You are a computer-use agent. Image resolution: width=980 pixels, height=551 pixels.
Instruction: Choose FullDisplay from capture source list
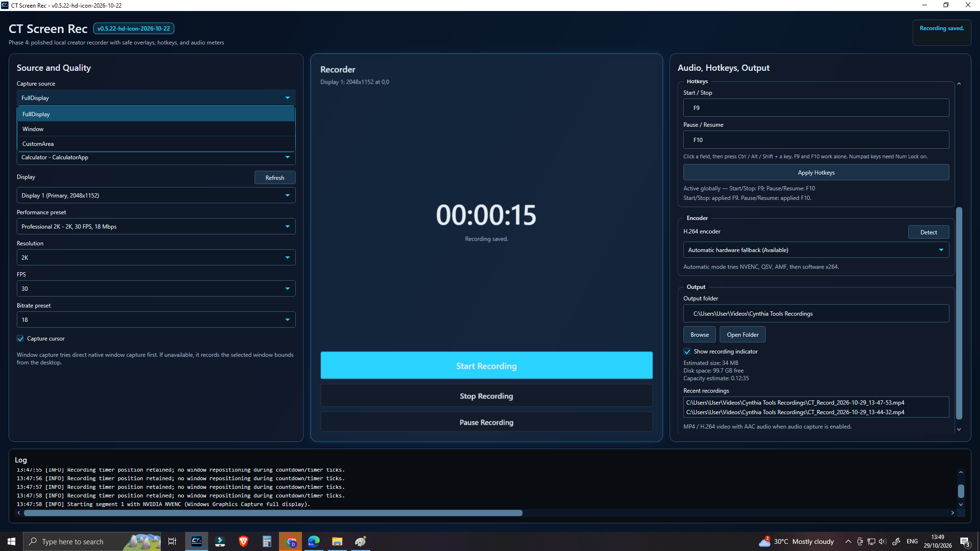coord(156,114)
